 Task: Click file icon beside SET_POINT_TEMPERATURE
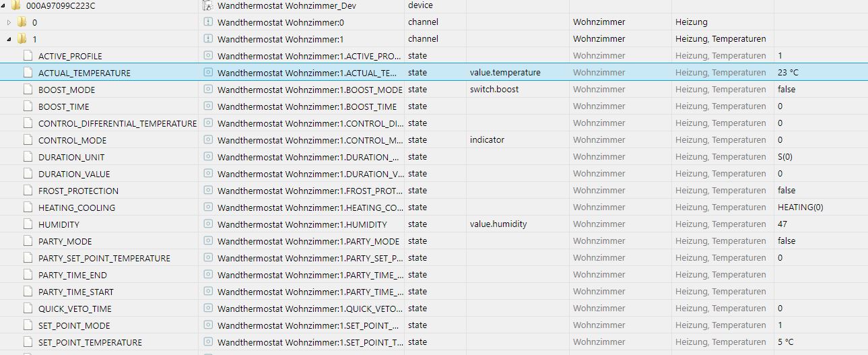[x=28, y=342]
